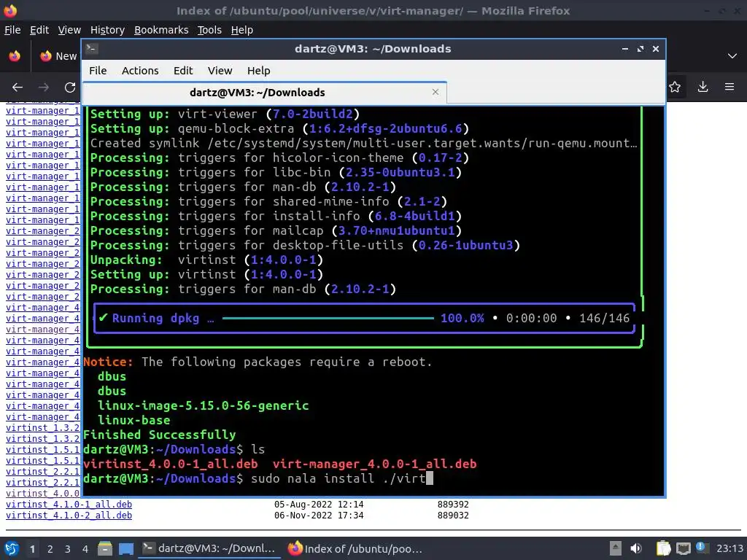Open terminal Edit menu
This screenshot has width=747, height=560.
click(183, 71)
